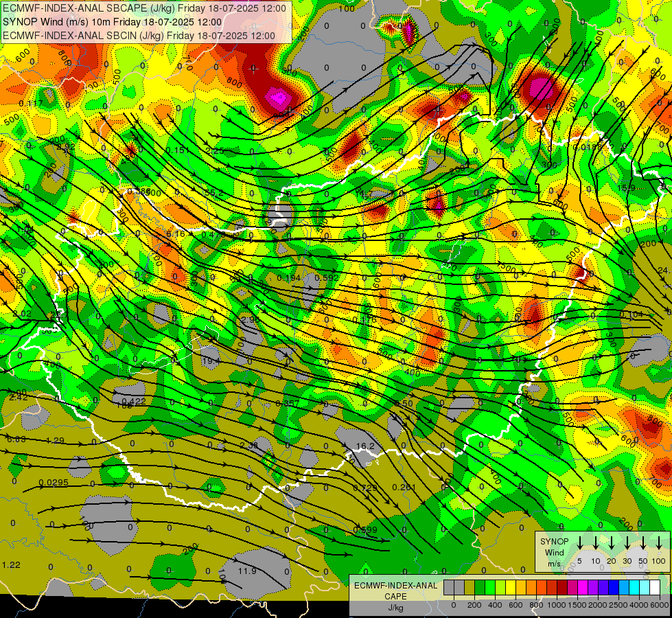
Task: Click the 0.592 value on the map
Action: pos(327,277)
